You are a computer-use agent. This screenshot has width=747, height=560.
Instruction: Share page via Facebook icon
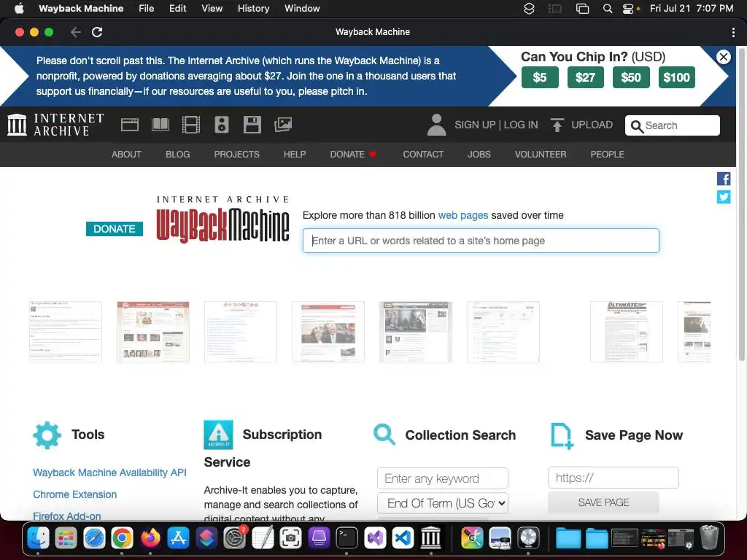pyautogui.click(x=724, y=179)
